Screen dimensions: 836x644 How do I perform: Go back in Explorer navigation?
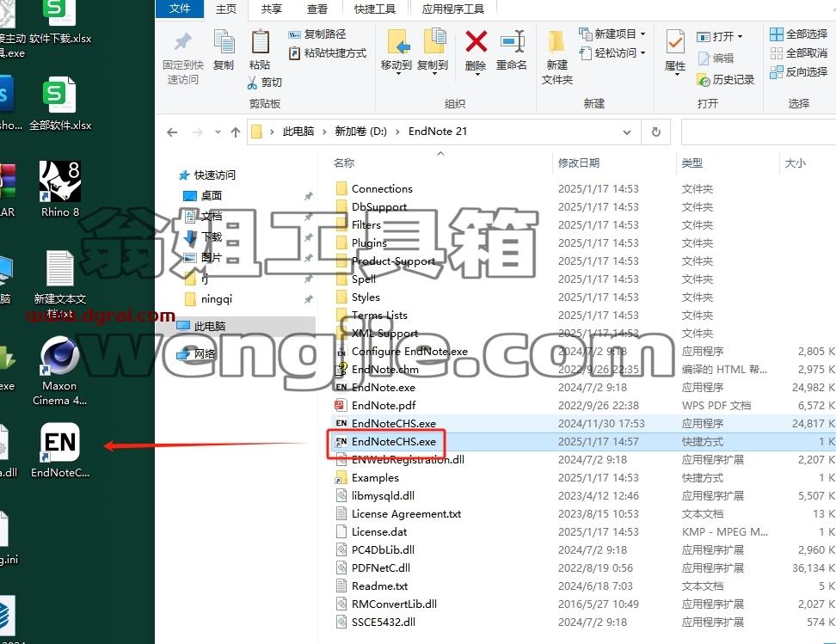[172, 132]
